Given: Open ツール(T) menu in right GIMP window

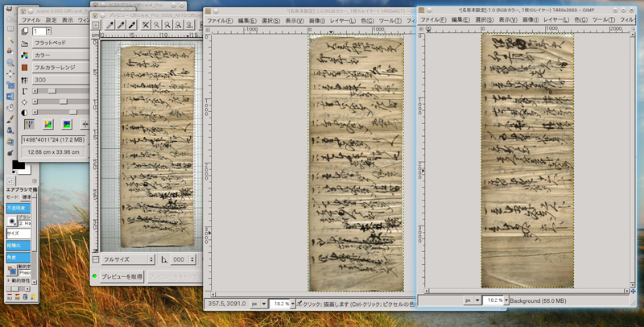Looking at the screenshot, I should coord(605,19).
